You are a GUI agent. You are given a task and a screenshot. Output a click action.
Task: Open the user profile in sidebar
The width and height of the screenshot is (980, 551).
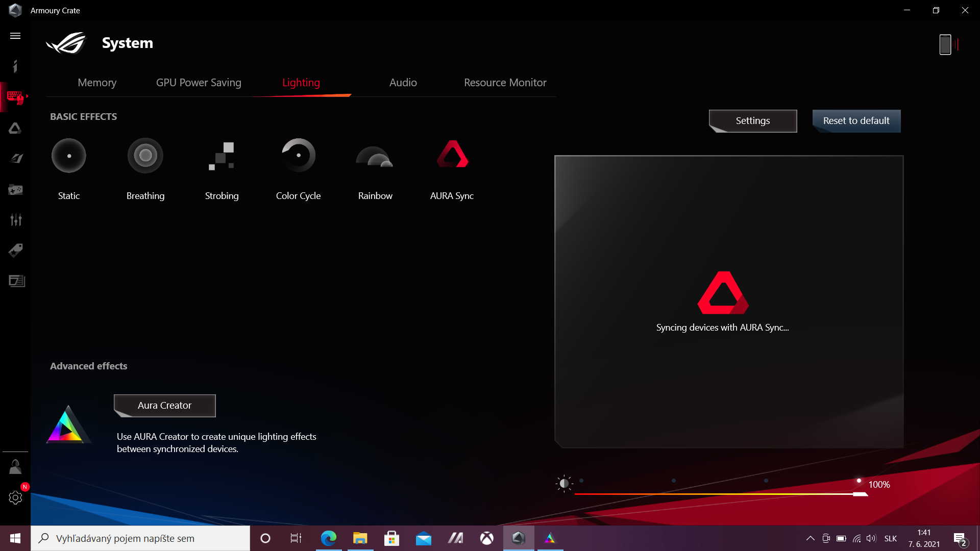click(x=15, y=467)
